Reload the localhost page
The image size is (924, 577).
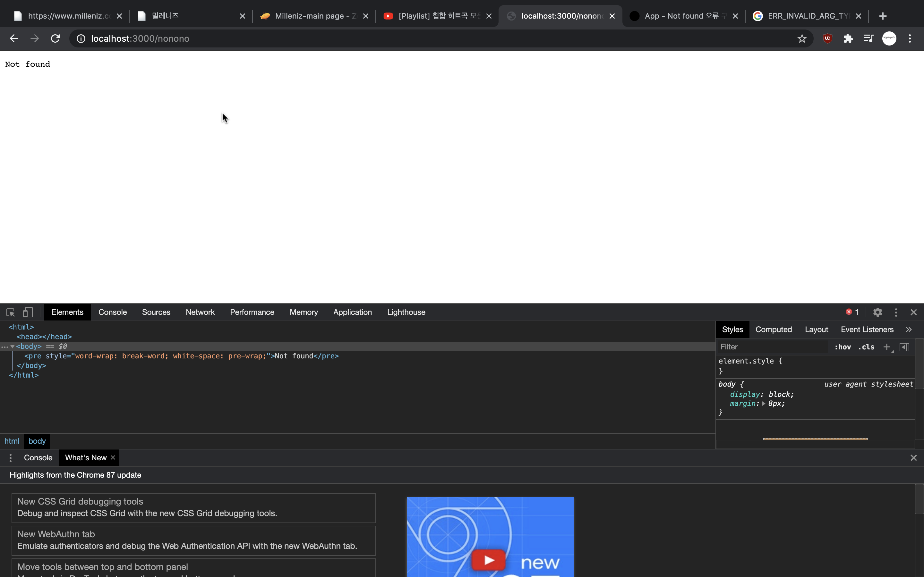[56, 38]
